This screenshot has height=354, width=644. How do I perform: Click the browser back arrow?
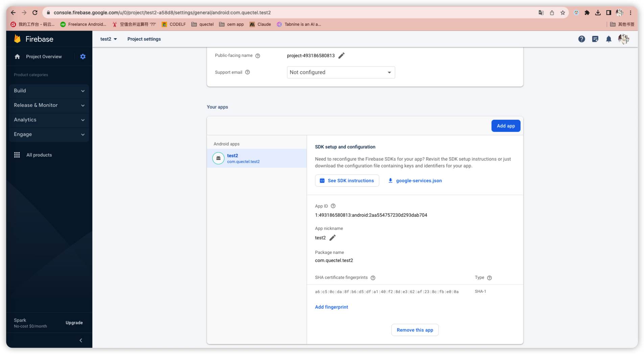pyautogui.click(x=13, y=13)
